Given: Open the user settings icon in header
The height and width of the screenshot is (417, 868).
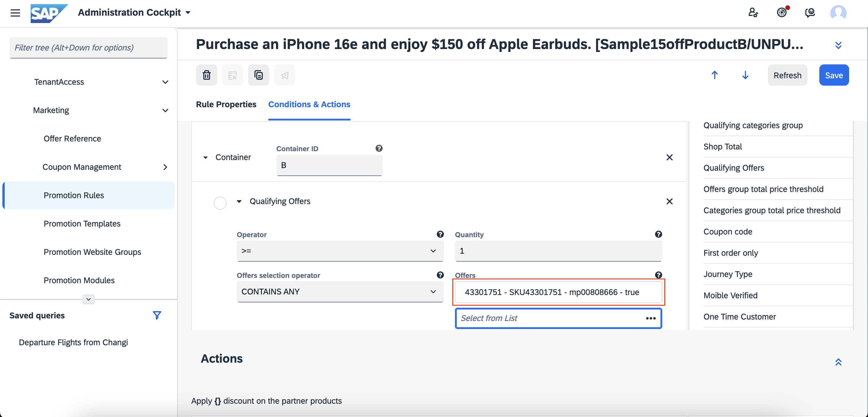Looking at the screenshot, I should coord(753,13).
